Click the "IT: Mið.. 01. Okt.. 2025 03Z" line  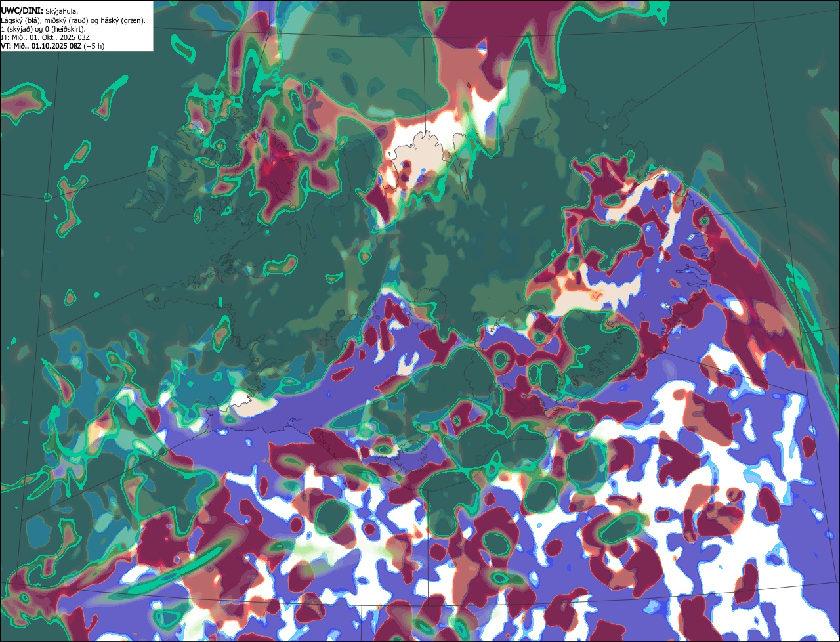pyautogui.click(x=45, y=37)
